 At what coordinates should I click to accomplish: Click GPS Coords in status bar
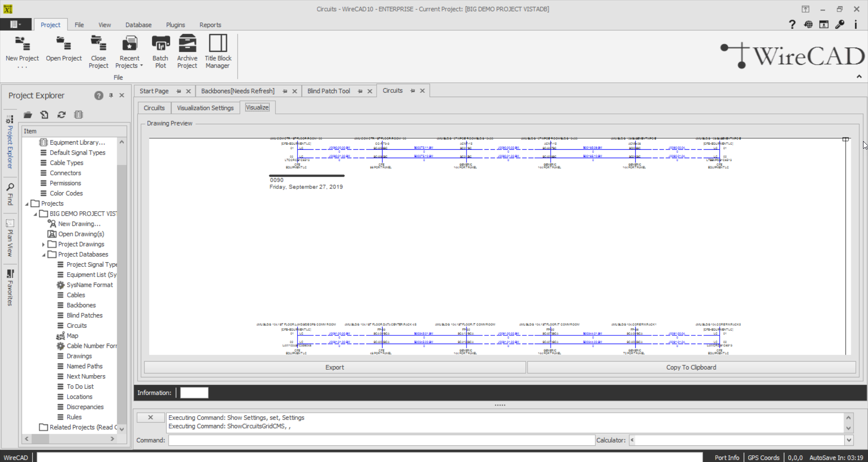pos(764,457)
